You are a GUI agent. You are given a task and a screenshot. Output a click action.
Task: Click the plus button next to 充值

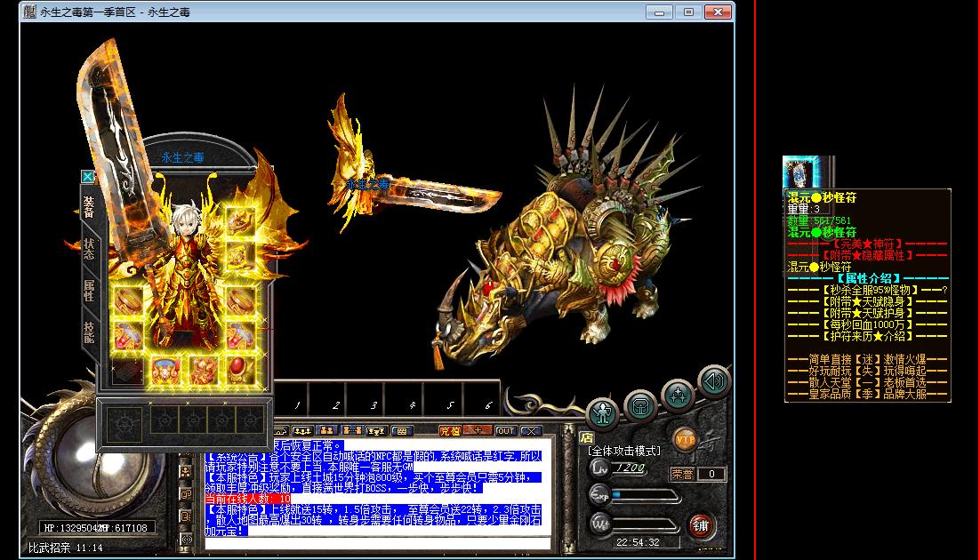pyautogui.click(x=478, y=430)
